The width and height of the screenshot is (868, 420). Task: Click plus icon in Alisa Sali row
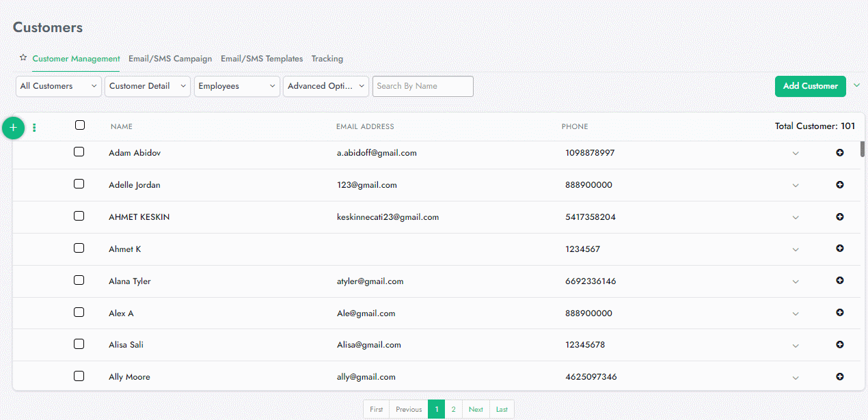840,345
